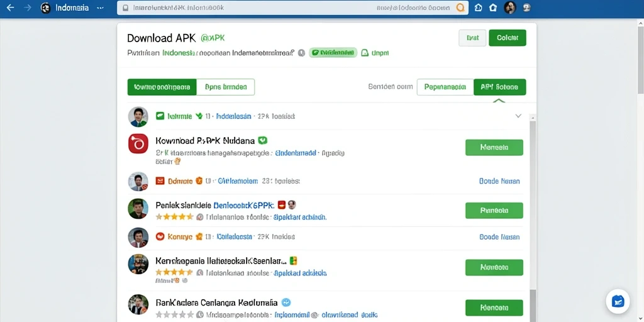Click the red square icon before 'Ddmate'

coord(160,180)
